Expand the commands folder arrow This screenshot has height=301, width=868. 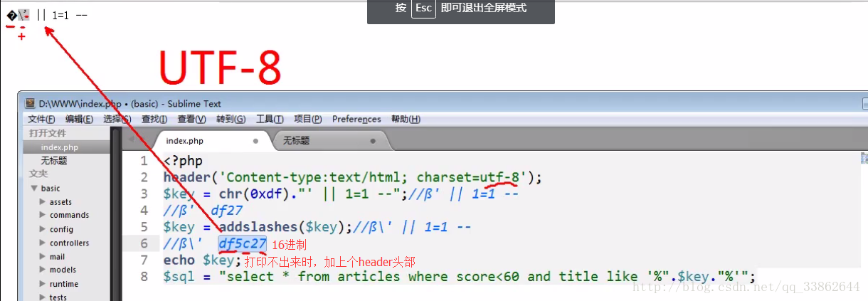pyautogui.click(x=43, y=215)
